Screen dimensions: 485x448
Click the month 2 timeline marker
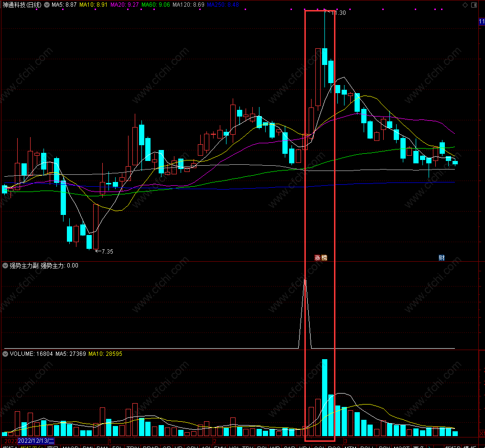[215, 441]
